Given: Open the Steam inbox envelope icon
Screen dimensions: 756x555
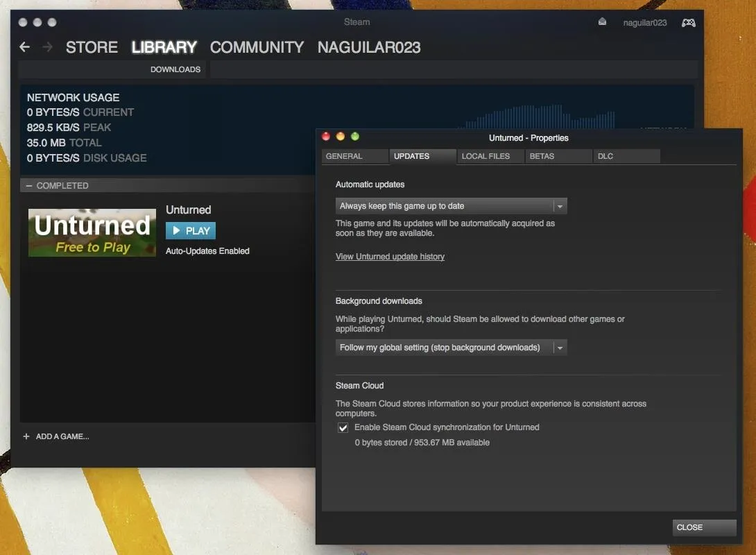Looking at the screenshot, I should [602, 22].
